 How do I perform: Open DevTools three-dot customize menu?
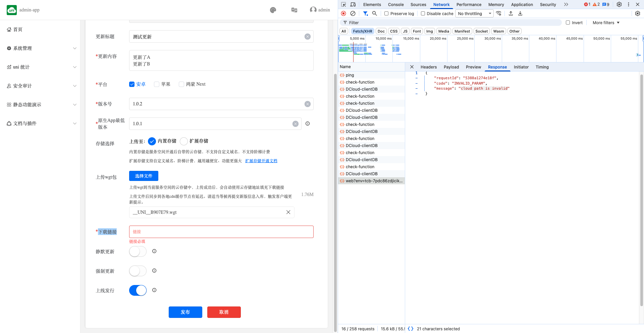pos(629,4)
